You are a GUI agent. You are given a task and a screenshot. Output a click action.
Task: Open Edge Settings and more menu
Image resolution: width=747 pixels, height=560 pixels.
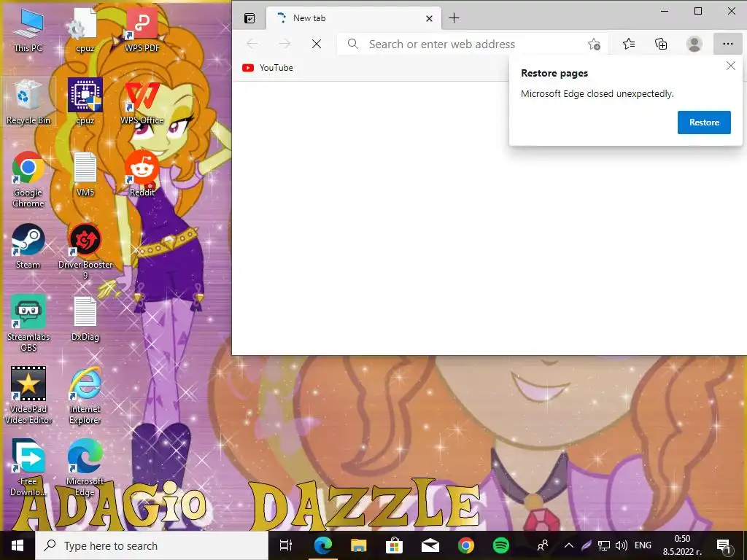click(727, 44)
